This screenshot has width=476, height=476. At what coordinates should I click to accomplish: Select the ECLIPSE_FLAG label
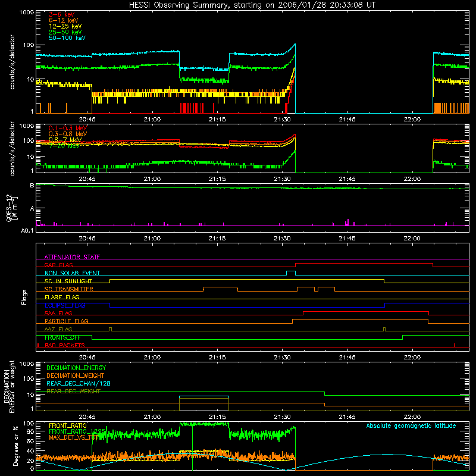point(65,305)
